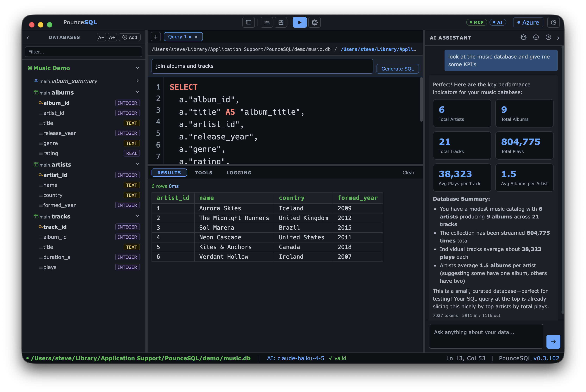The width and height of the screenshot is (586, 392).
Task: Click the eye icon of album_summary view
Action: pyautogui.click(x=36, y=81)
